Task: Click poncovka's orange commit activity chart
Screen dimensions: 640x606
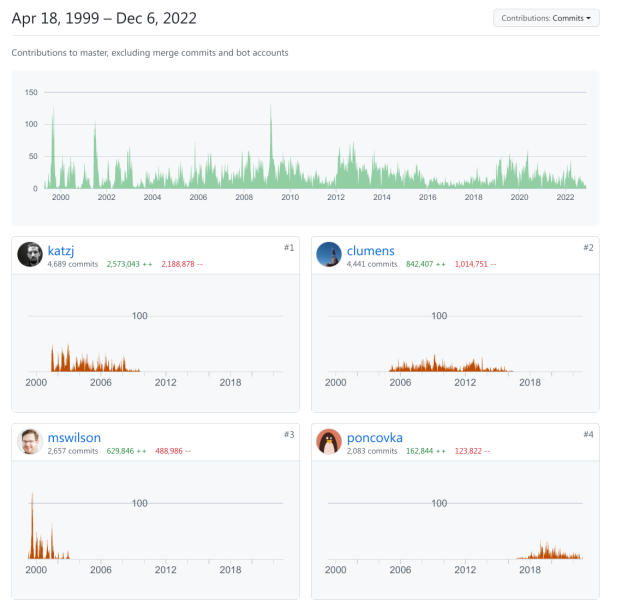Action: 550,551
